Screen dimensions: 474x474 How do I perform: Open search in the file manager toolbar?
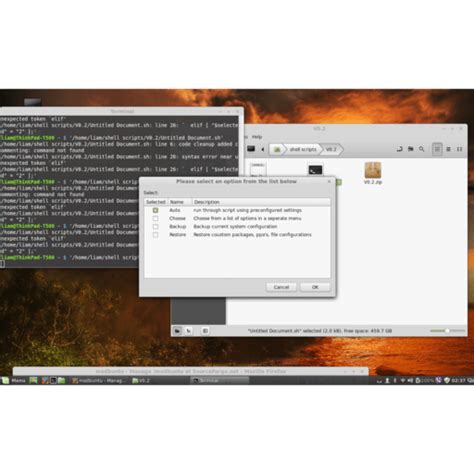click(422, 149)
